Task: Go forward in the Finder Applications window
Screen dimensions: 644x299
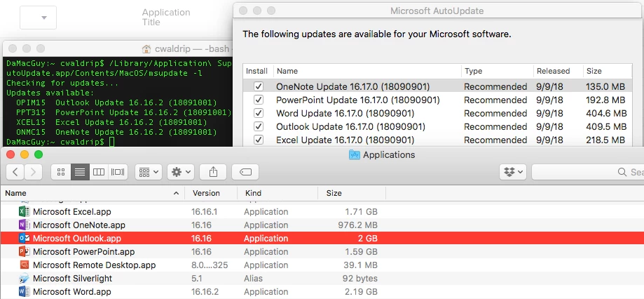Action: tap(33, 172)
